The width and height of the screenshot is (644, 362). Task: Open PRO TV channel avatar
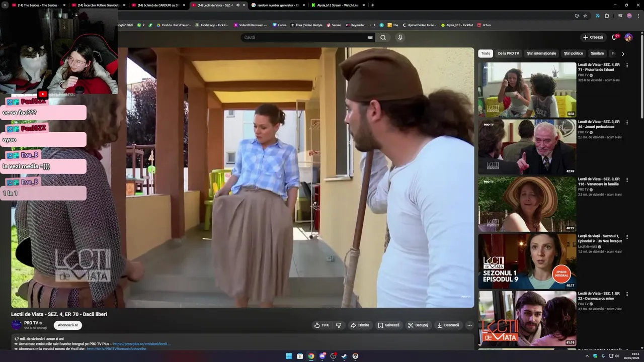pyautogui.click(x=16, y=325)
